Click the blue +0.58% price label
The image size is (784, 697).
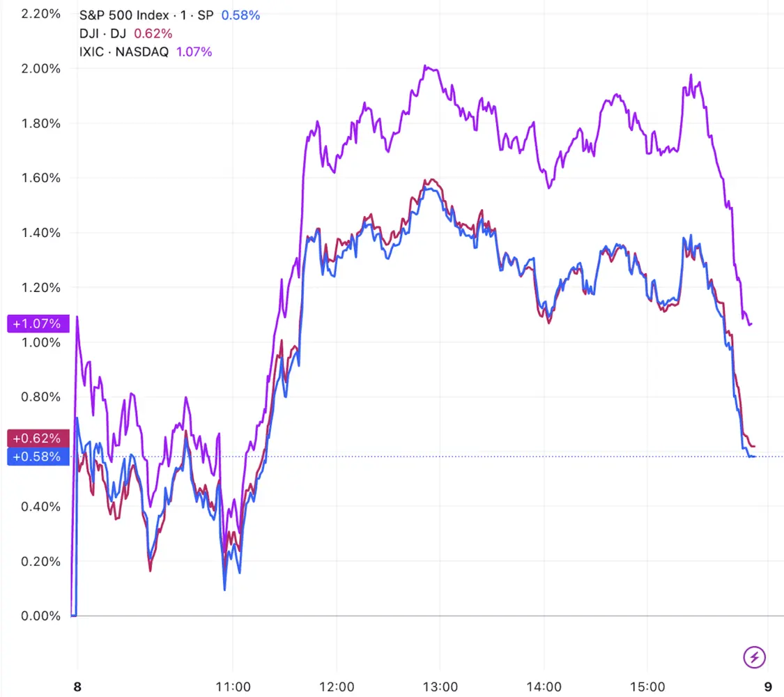tap(38, 457)
